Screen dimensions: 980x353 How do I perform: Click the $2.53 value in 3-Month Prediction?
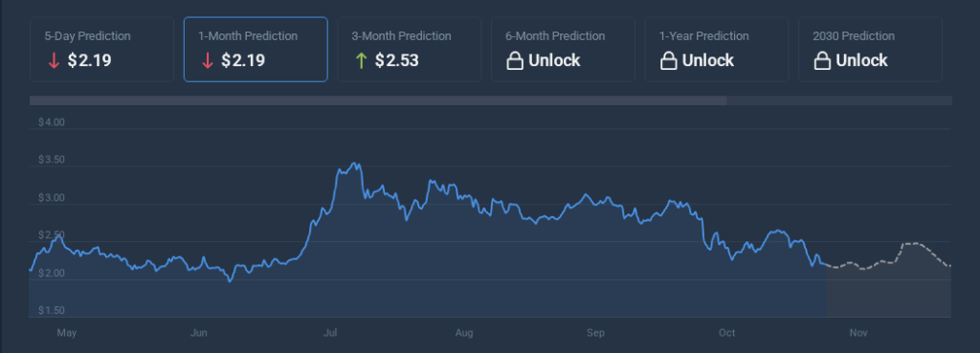coord(397,60)
